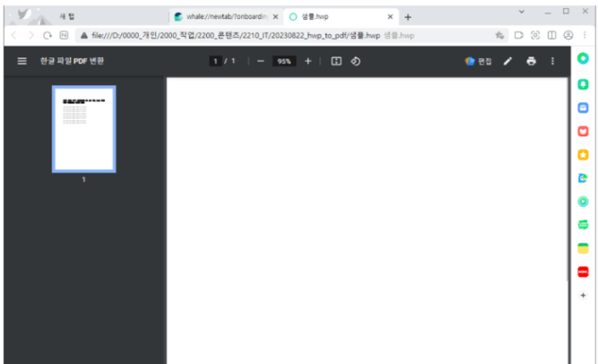
Task: Open the PDF viewer more options menu
Action: click(552, 61)
